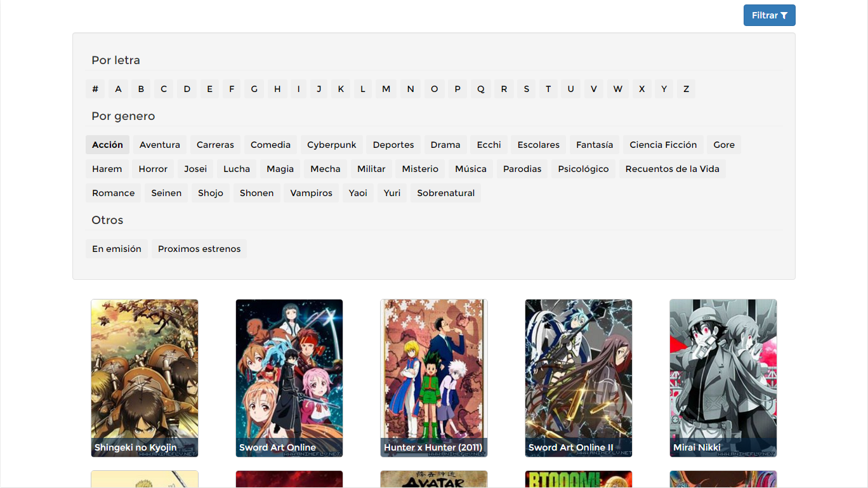Choose the Romance genre
This screenshot has width=868, height=488.
(114, 193)
